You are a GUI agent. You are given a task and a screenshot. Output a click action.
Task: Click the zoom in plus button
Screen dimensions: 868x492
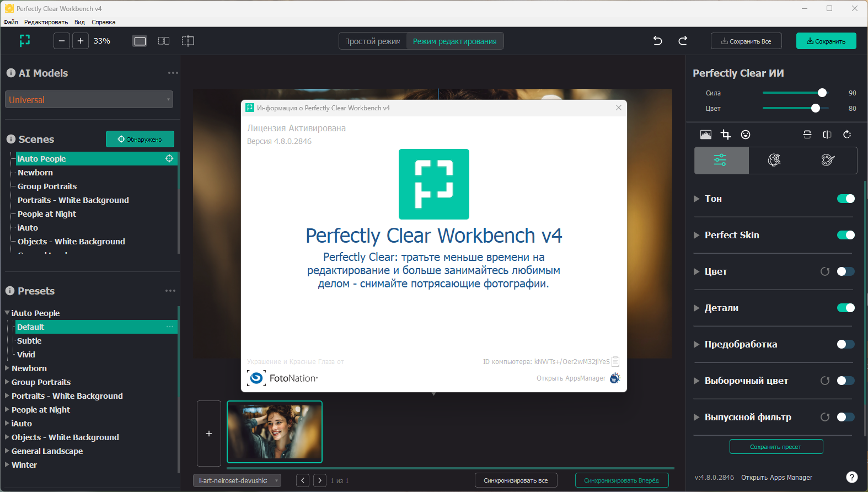click(81, 41)
